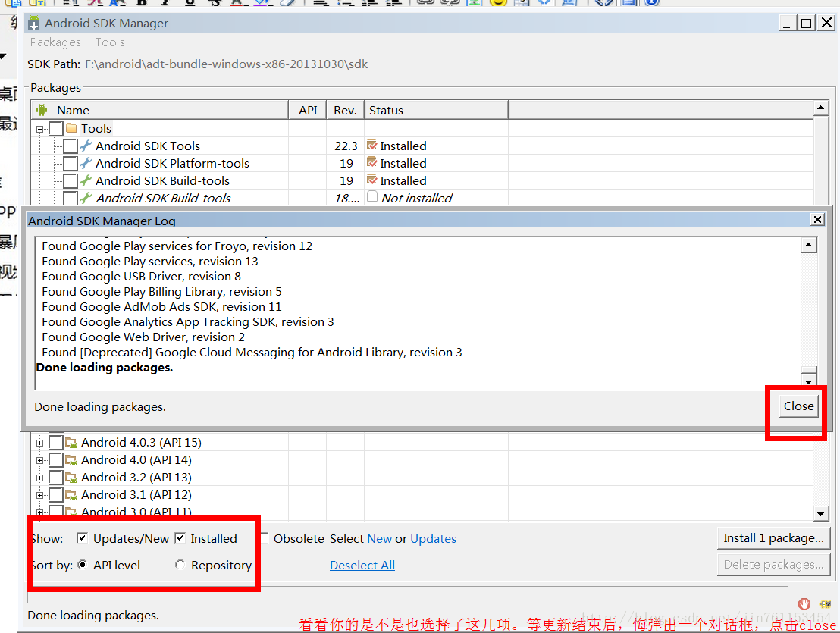Select the bold 'Done loading packages.' log line
Screen dimensions: 840x633
[x=105, y=368]
